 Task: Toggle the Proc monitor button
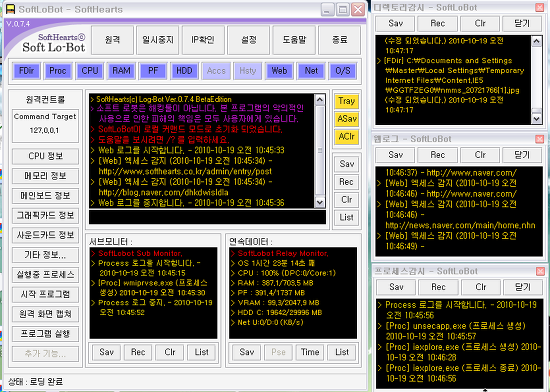pyautogui.click(x=58, y=71)
